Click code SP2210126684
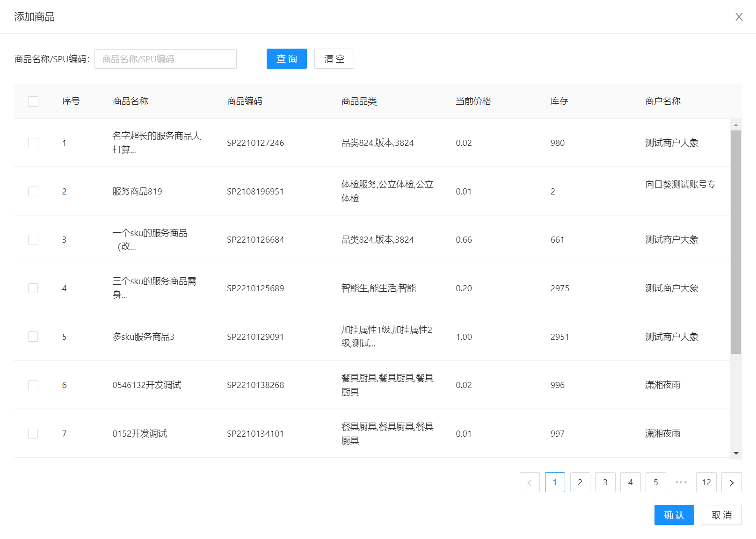Image resolution: width=756 pixels, height=539 pixels. pyautogui.click(x=255, y=240)
